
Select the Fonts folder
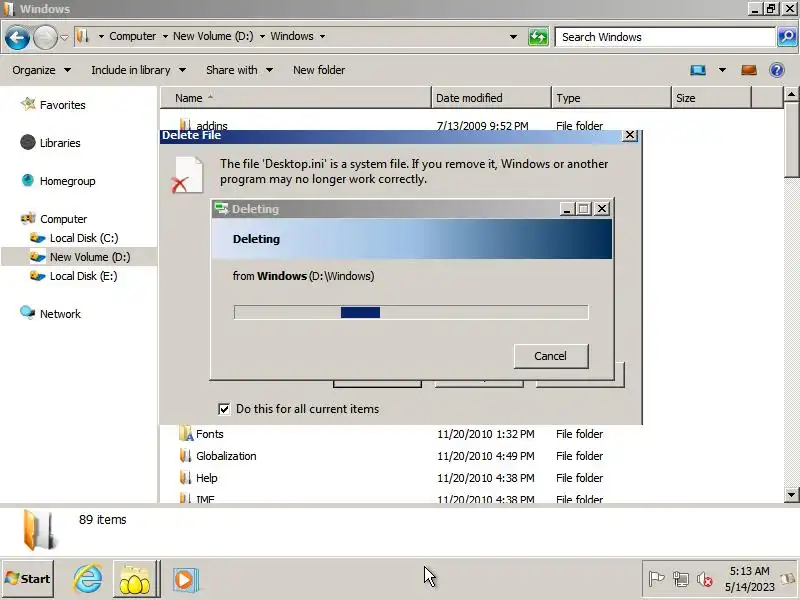210,434
